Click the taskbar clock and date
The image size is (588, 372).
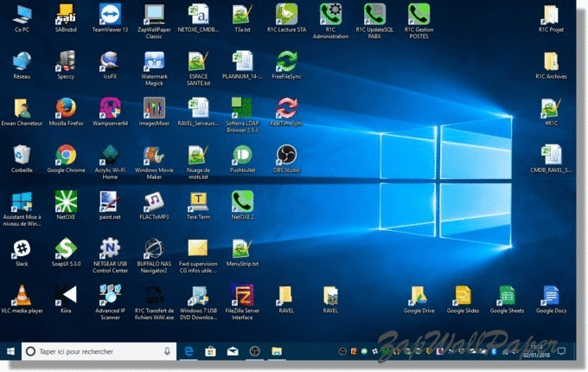point(536,351)
